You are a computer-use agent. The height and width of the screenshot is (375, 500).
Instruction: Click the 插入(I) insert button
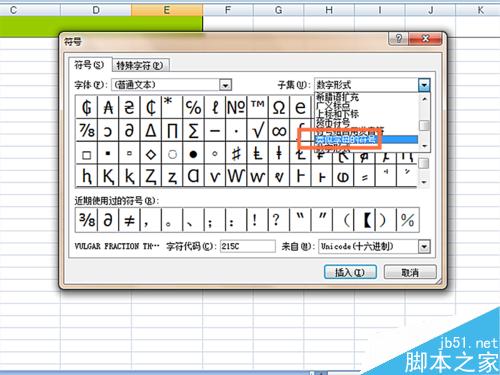coord(350,272)
